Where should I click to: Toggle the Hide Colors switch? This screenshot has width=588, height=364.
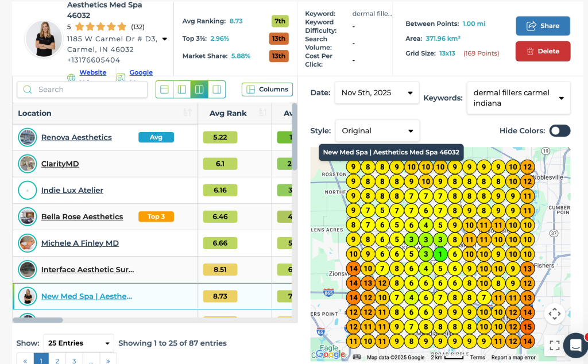pos(559,131)
